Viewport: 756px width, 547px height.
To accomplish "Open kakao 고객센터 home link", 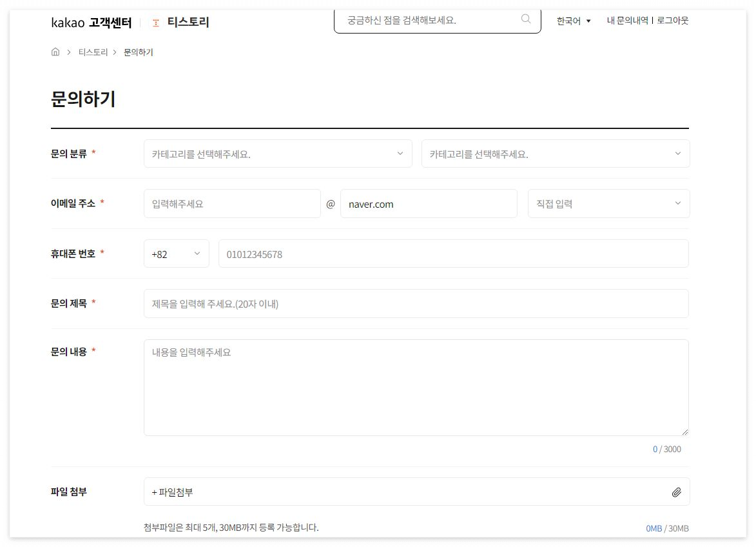I will coord(91,23).
